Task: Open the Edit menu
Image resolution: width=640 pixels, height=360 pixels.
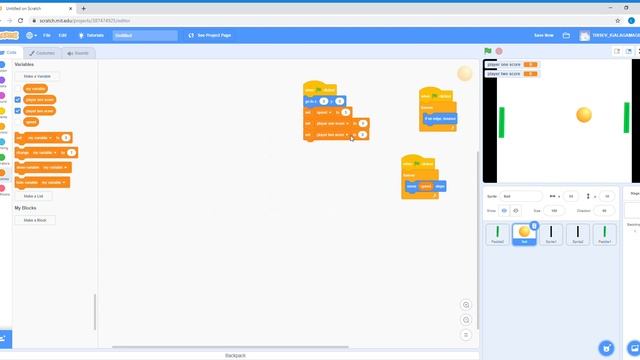Action: pyautogui.click(x=62, y=36)
